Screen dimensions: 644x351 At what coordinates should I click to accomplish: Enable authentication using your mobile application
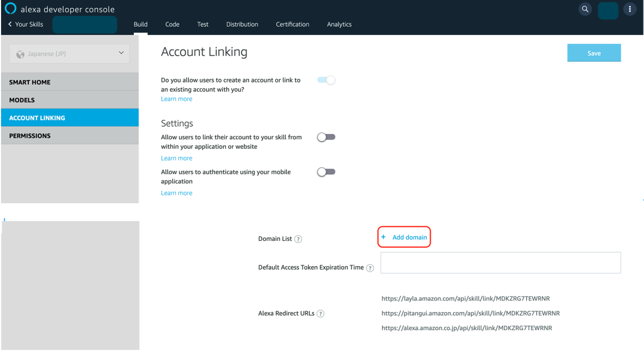click(x=326, y=172)
